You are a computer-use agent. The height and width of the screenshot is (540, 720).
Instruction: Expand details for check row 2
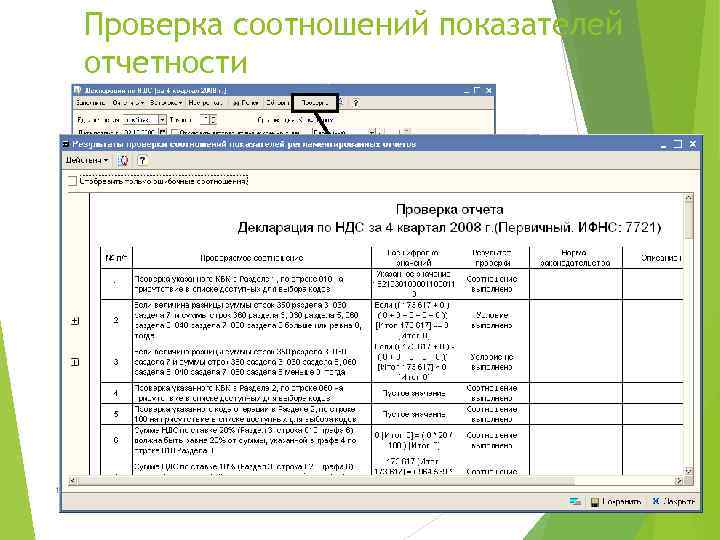coord(75,321)
